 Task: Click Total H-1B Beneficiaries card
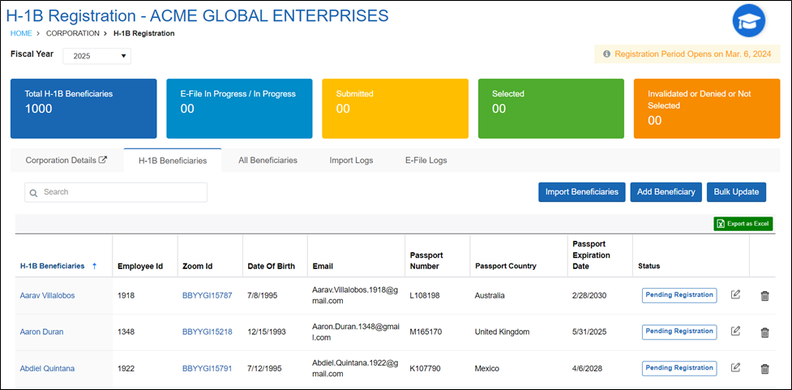[x=83, y=109]
